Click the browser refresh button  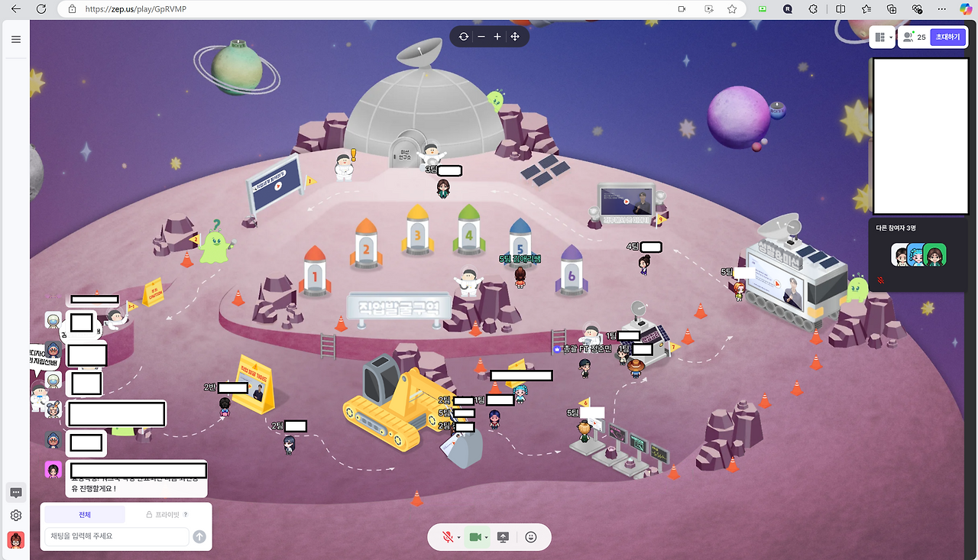tap(41, 9)
